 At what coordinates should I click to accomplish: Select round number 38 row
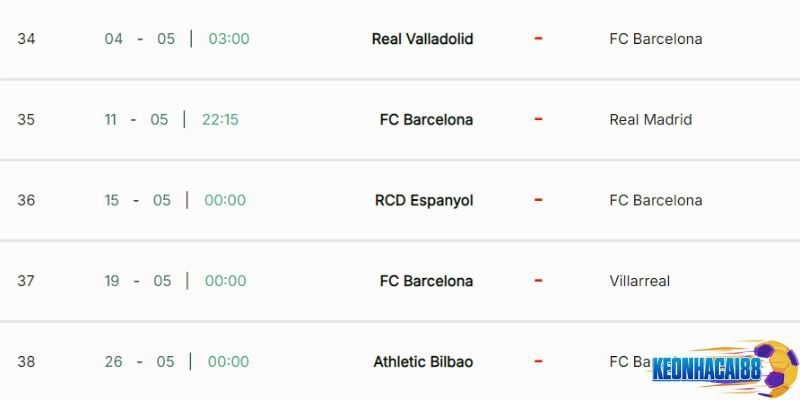[x=26, y=362]
